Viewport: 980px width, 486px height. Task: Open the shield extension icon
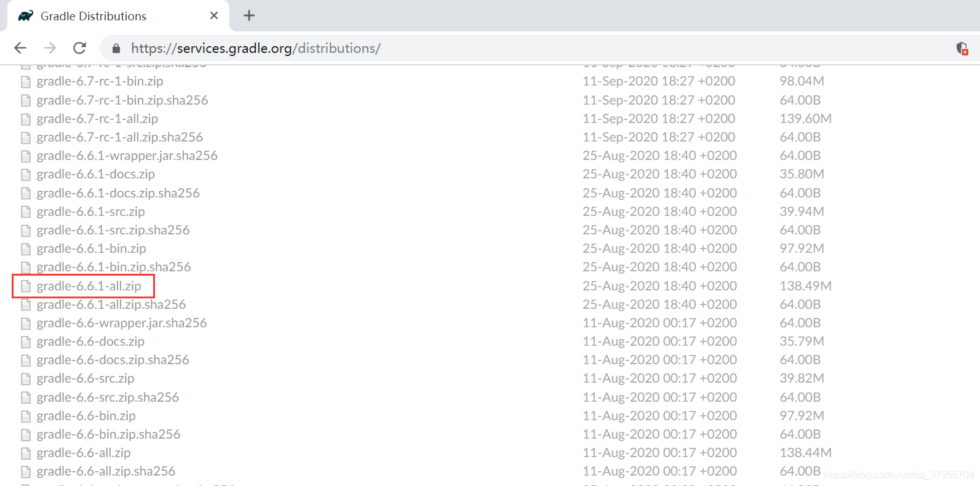click(x=962, y=48)
